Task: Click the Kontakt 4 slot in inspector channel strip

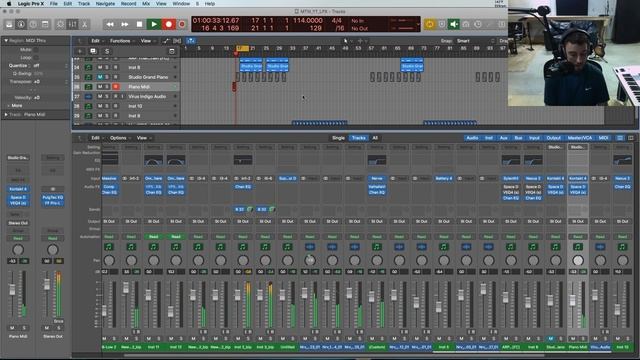Action: (18, 189)
